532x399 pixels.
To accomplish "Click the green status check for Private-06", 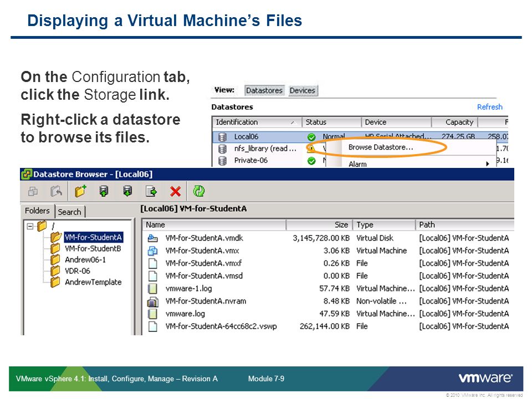I will pyautogui.click(x=311, y=161).
